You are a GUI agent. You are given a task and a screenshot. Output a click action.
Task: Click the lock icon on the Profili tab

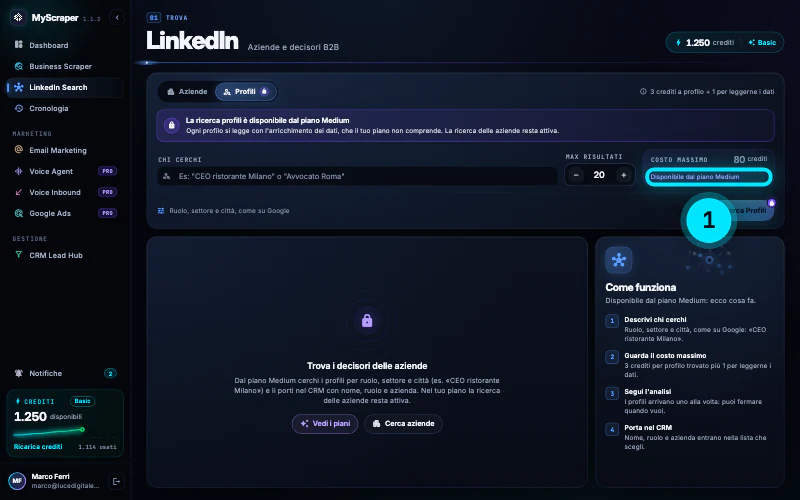(264, 91)
